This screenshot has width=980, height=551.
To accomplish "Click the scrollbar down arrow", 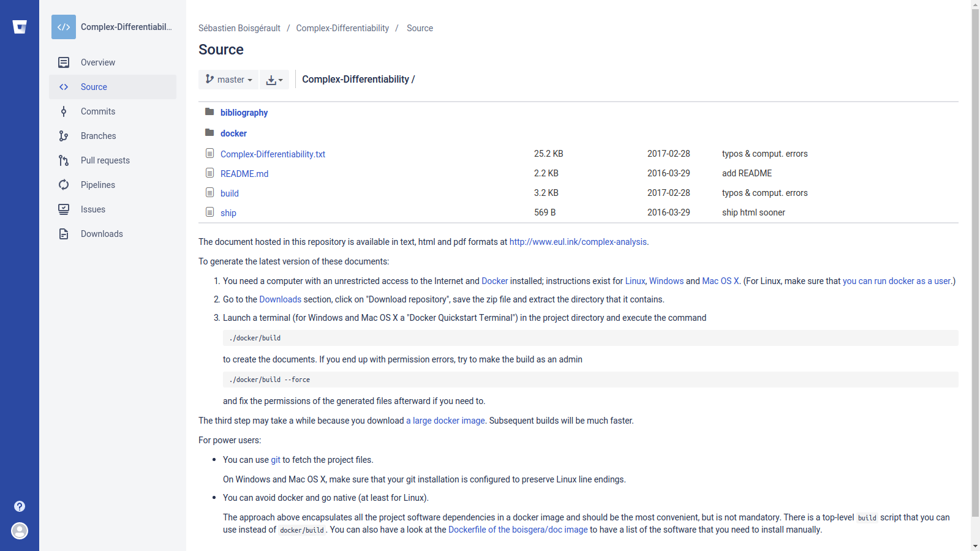I will pyautogui.click(x=975, y=546).
